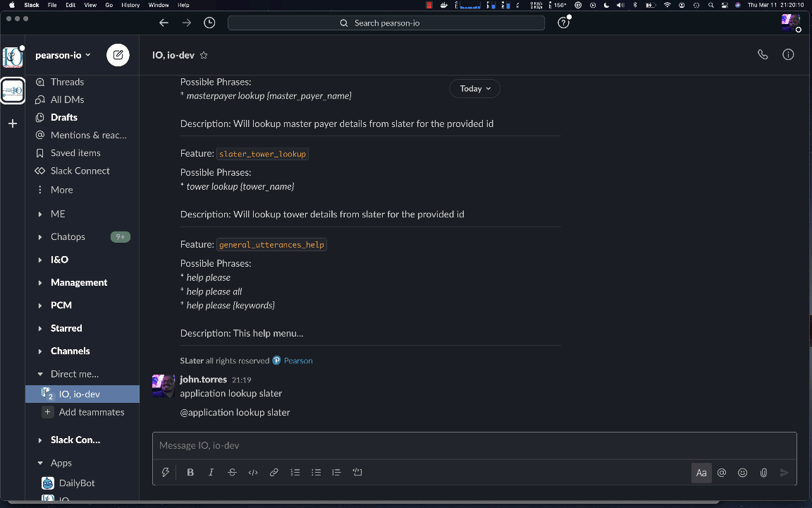Open shortcuts lightning bolt menu
The height and width of the screenshot is (508, 812).
click(165, 472)
